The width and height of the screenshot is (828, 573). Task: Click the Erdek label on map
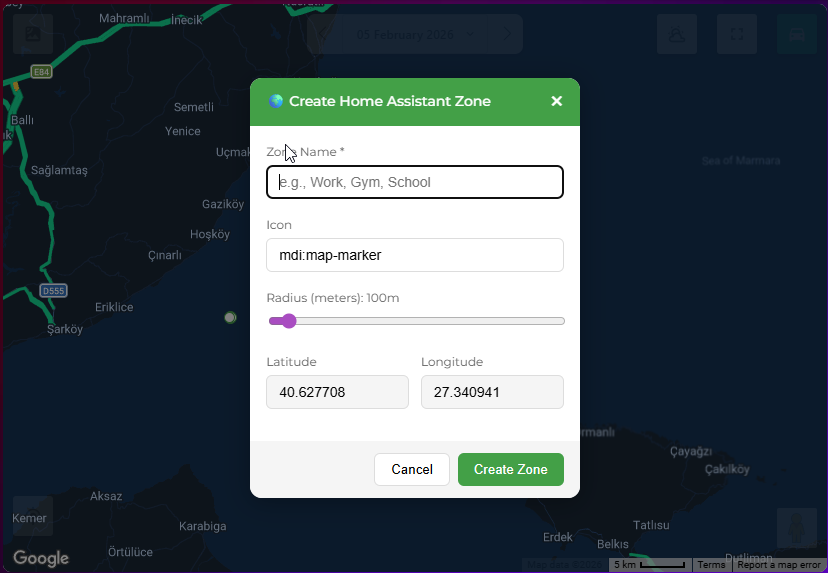pos(558,537)
